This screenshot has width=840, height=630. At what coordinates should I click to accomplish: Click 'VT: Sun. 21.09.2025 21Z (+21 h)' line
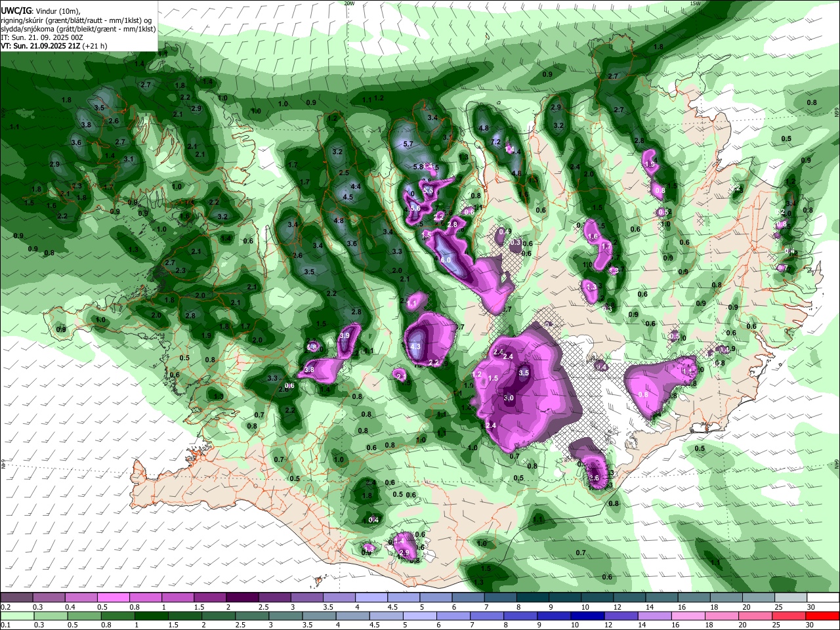coord(54,46)
